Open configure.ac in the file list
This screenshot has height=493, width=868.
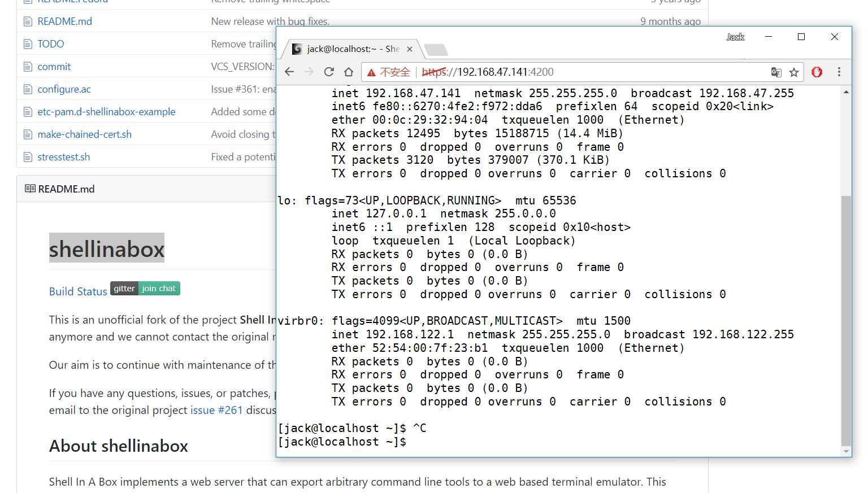tap(64, 89)
